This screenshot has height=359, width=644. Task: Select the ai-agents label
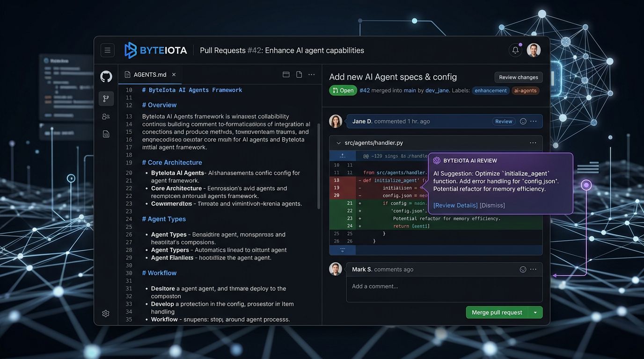(x=525, y=91)
